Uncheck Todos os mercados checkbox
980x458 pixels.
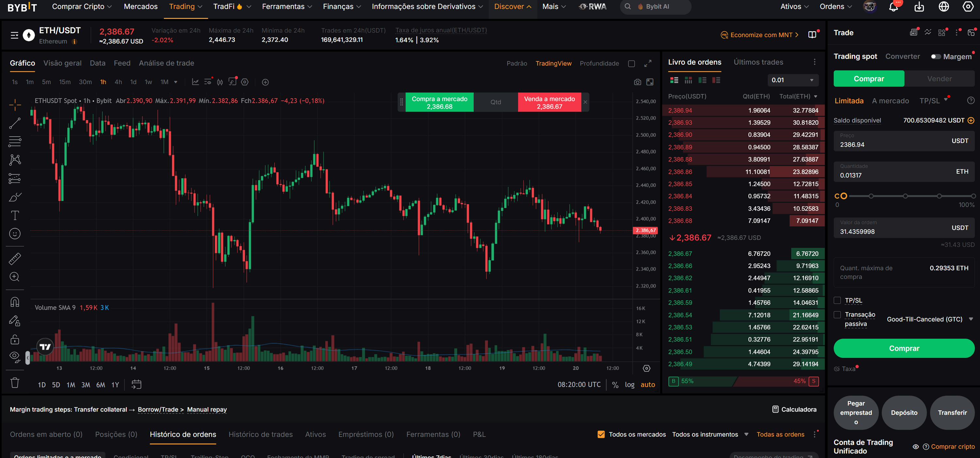(601, 434)
